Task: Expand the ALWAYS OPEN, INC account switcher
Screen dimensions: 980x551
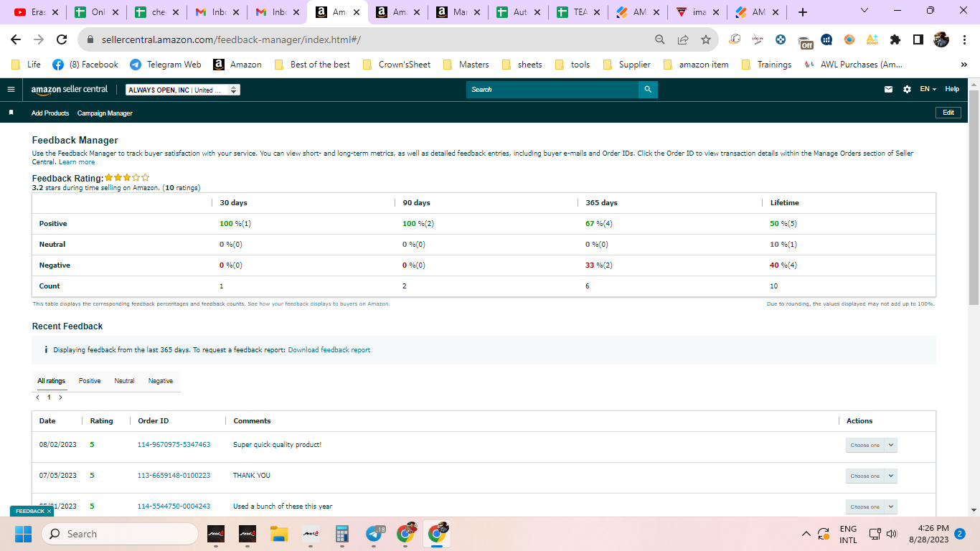Action: [x=182, y=90]
